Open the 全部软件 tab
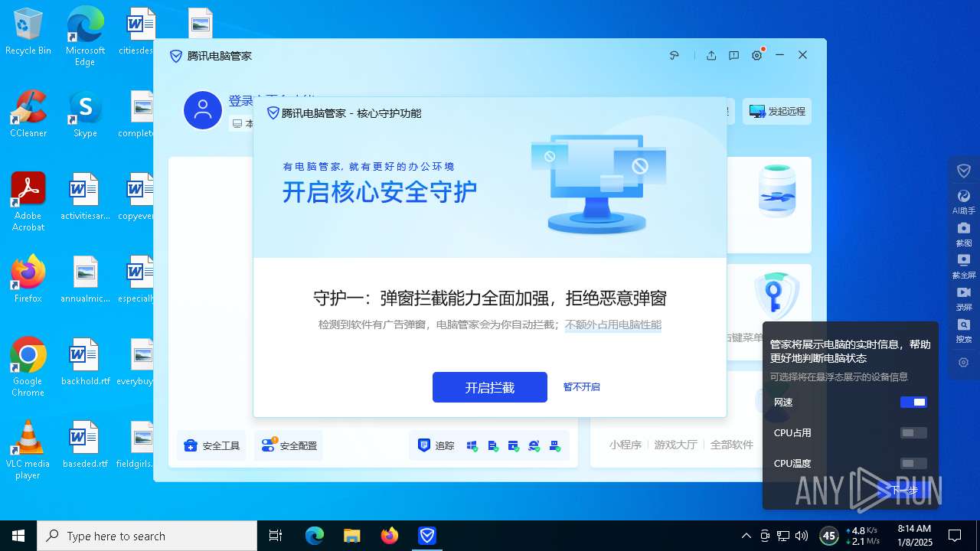 point(732,445)
